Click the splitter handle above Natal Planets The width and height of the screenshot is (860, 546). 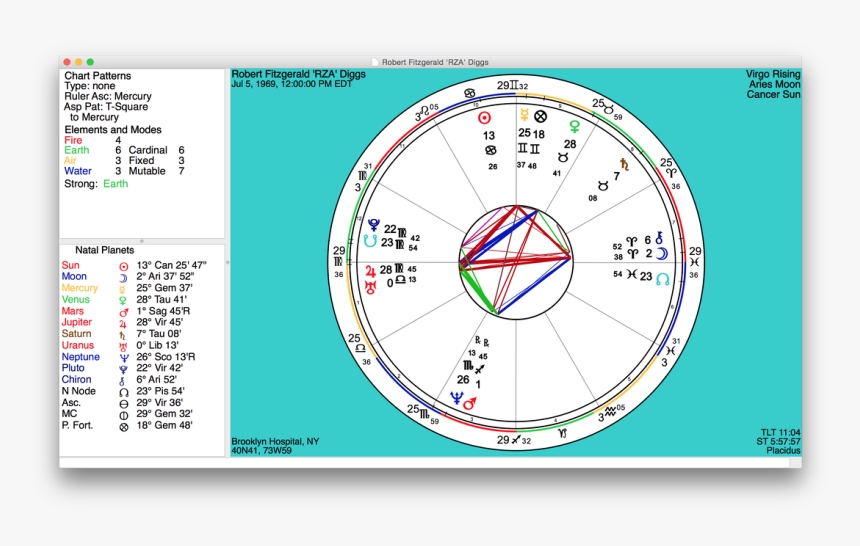coord(142,241)
